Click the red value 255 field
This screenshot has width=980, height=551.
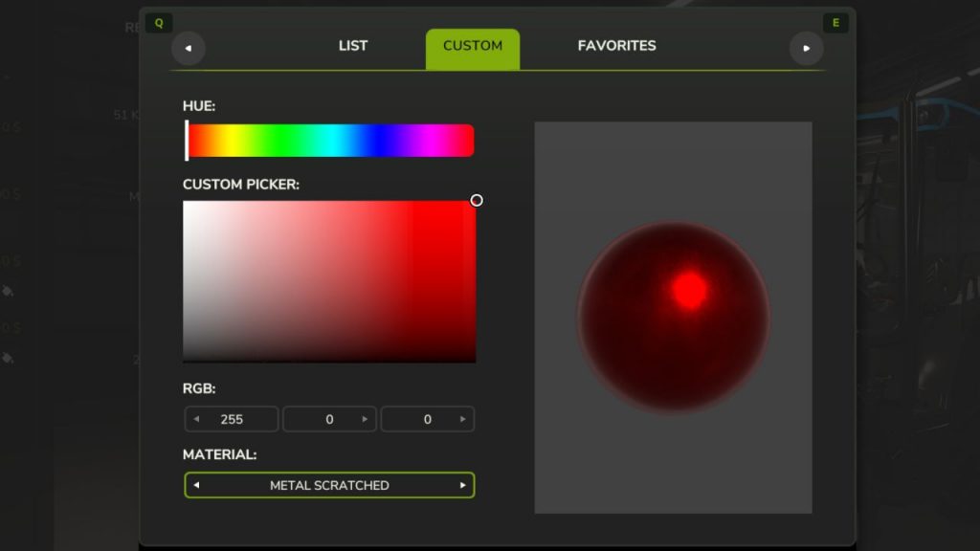tap(234, 418)
